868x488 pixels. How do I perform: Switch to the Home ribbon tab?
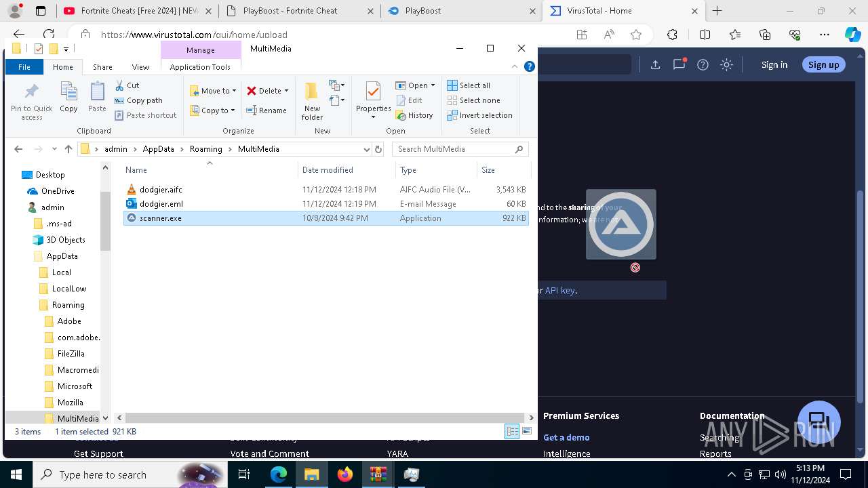click(x=63, y=67)
